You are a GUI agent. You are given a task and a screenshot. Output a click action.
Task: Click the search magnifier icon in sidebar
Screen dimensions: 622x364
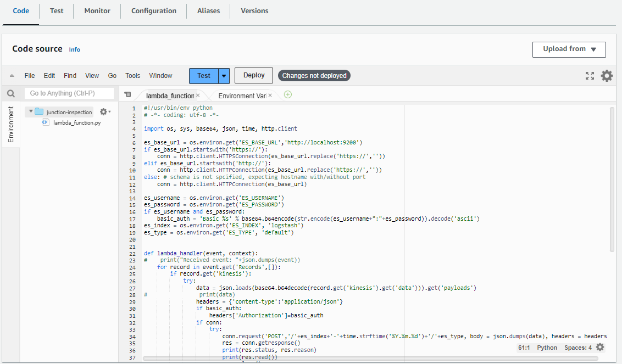[10, 94]
